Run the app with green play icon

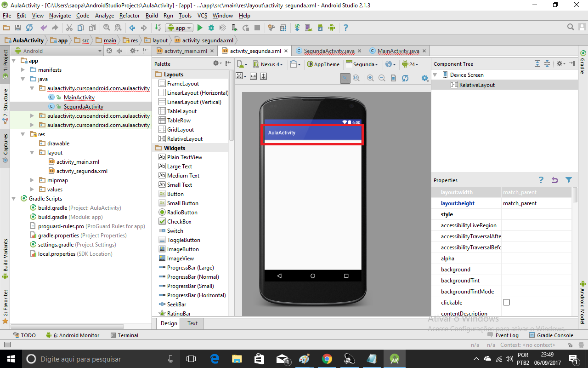(x=200, y=28)
